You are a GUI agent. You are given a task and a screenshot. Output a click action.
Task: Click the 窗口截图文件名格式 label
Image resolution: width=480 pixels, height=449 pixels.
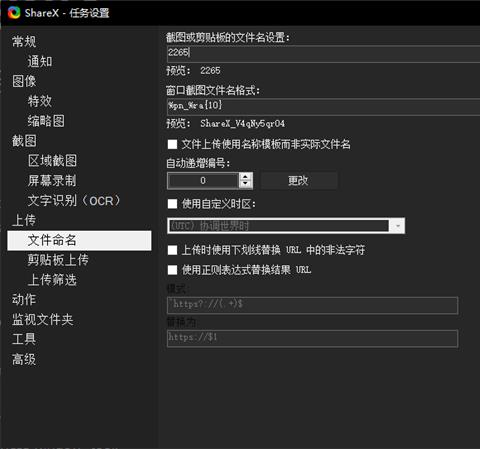[213, 90]
